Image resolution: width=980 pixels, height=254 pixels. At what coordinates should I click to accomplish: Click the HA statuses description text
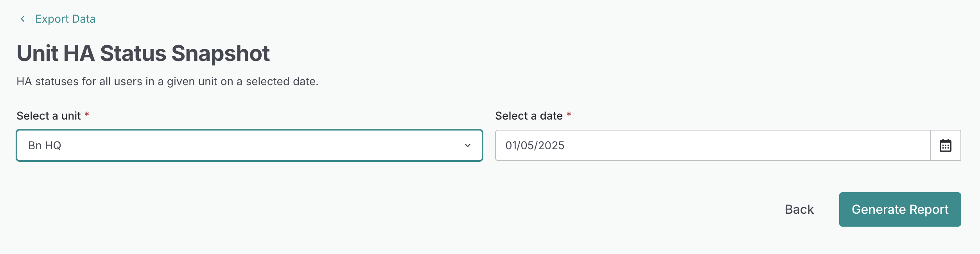tap(167, 81)
